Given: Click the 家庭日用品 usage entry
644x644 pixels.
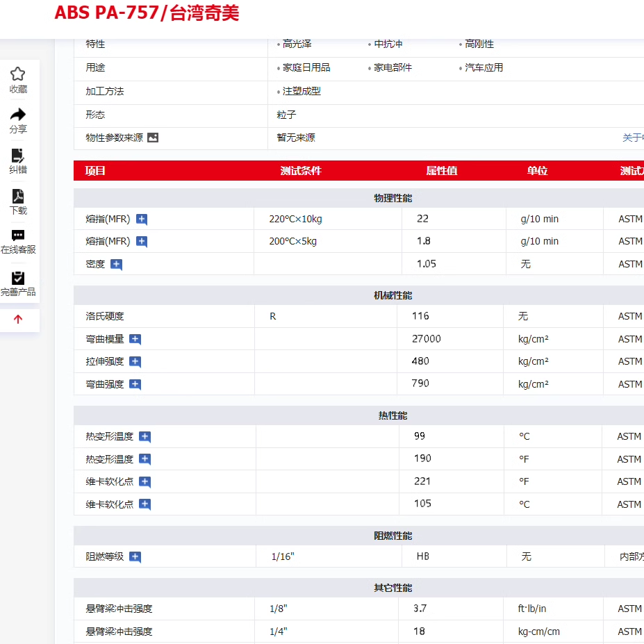Looking at the screenshot, I should tap(306, 68).
